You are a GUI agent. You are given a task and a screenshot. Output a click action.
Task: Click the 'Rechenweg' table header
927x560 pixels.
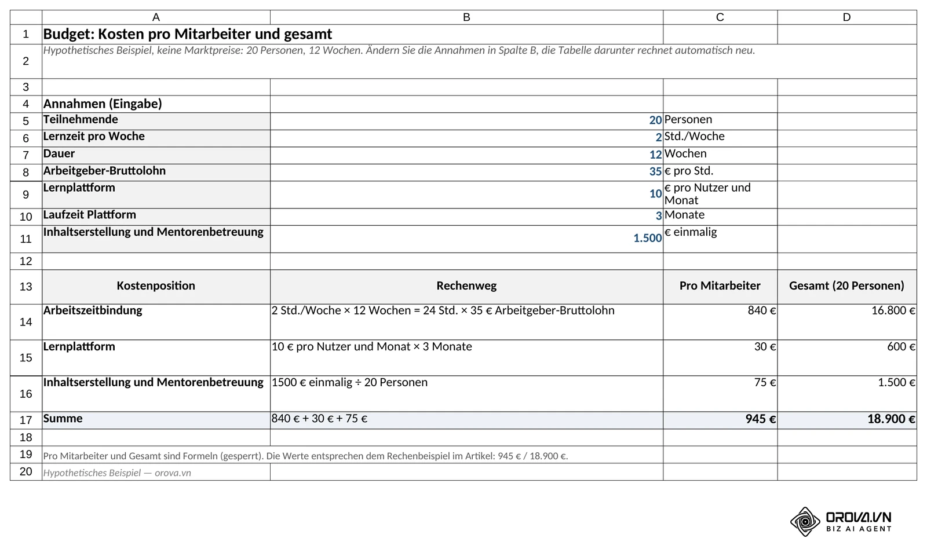(x=466, y=287)
